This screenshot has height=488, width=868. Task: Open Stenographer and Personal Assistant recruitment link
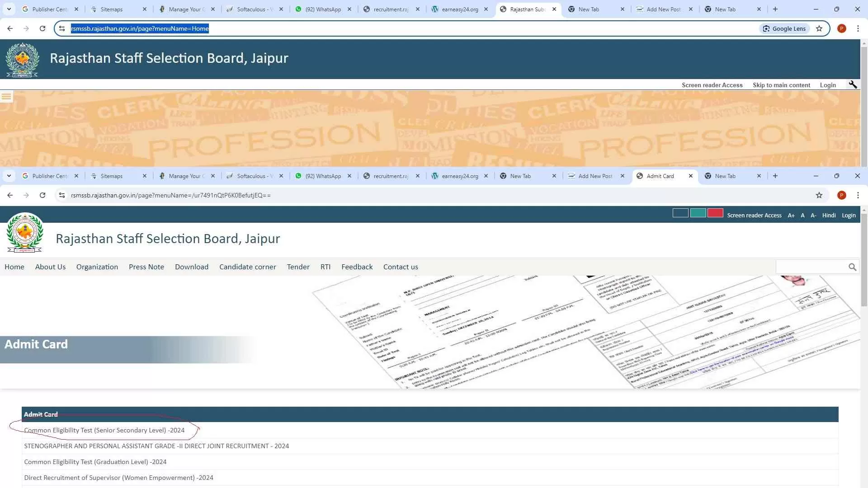(156, 446)
